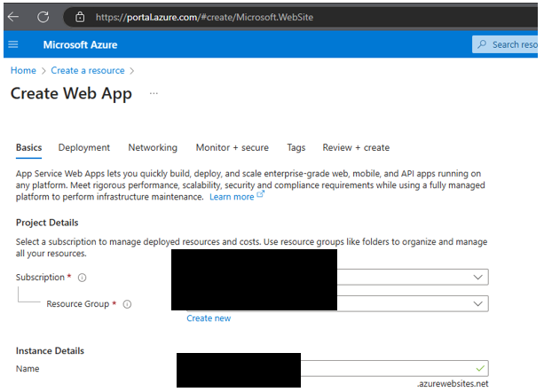Screen dimensions: 544x392
Task: Click the Project Details heading
Action: click(x=47, y=223)
